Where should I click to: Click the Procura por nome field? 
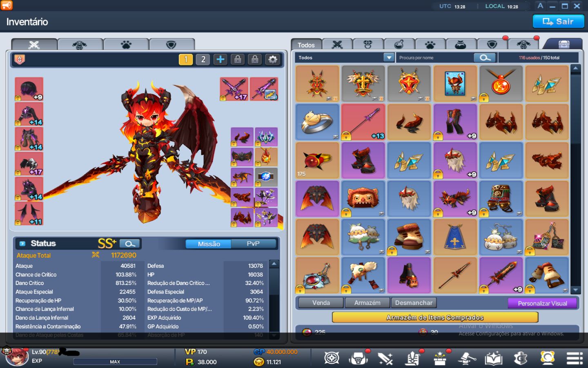(435, 58)
